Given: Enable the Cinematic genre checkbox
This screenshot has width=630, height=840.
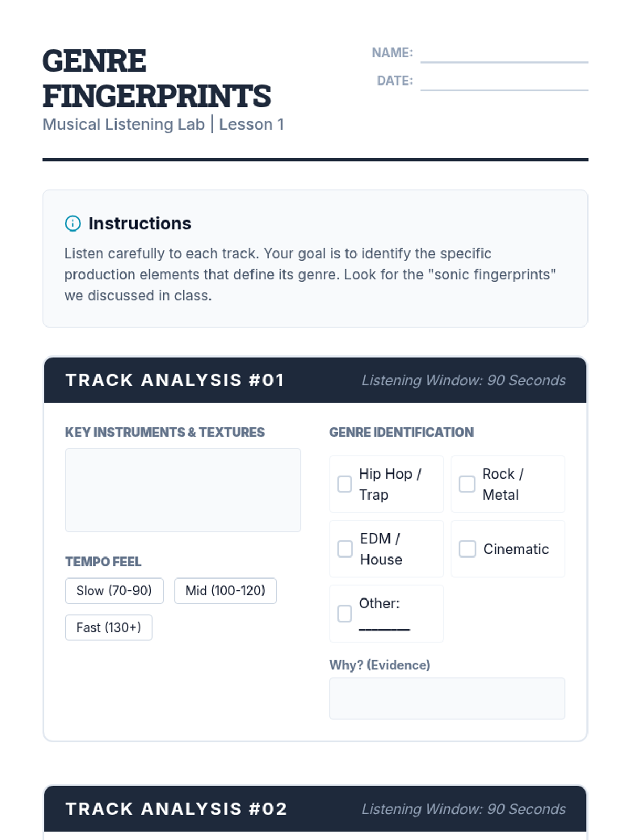Looking at the screenshot, I should 467,549.
